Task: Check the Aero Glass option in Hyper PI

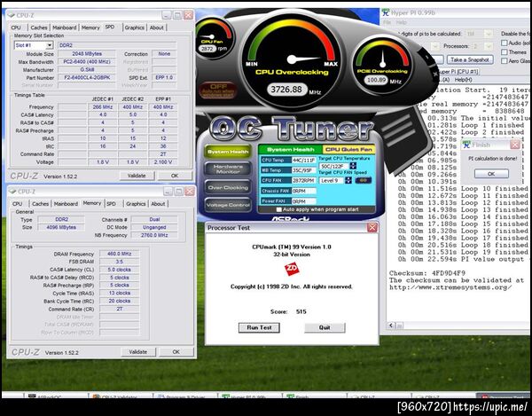Action: (x=505, y=60)
